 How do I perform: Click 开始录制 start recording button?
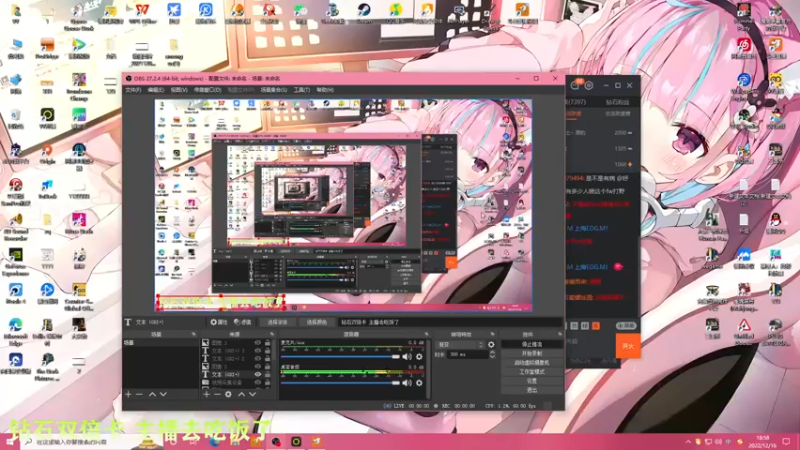tap(532, 354)
